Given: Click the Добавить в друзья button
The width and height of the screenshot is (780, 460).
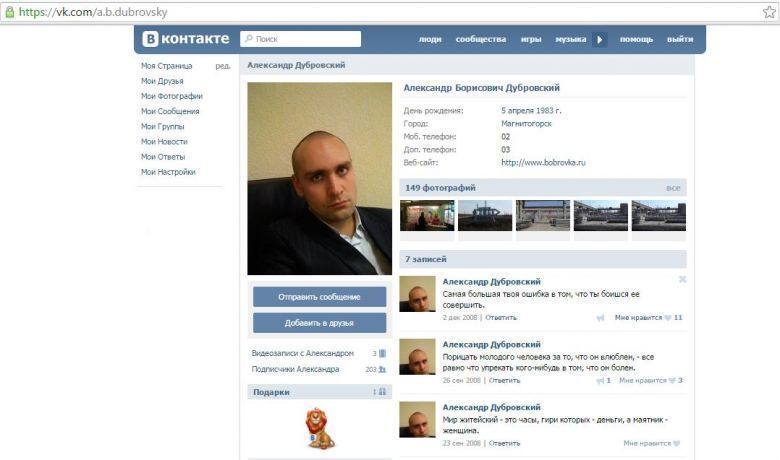Looking at the screenshot, I should 319,323.
